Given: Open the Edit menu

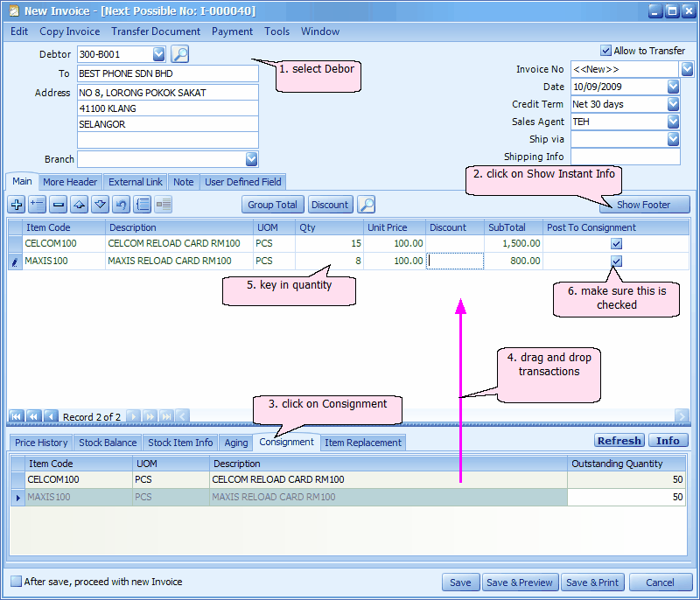Looking at the screenshot, I should click(x=19, y=31).
